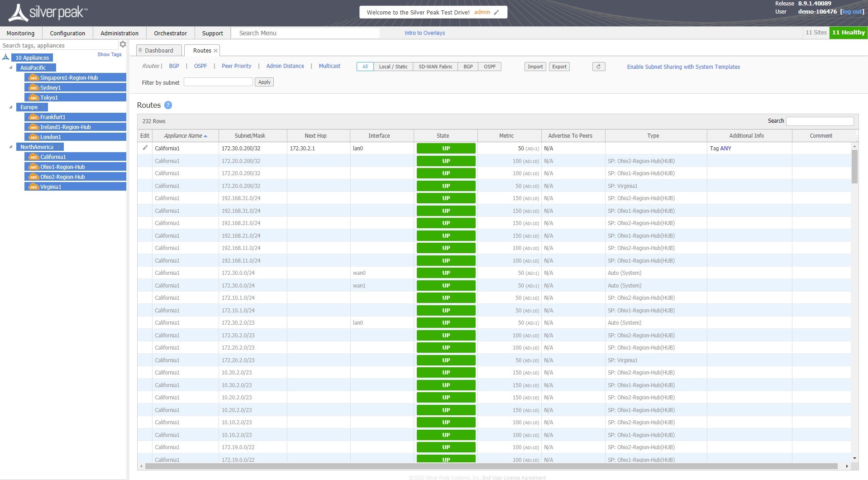The width and height of the screenshot is (868, 480).
Task: Click AWS icon beside California1 appliance
Action: tap(33, 157)
